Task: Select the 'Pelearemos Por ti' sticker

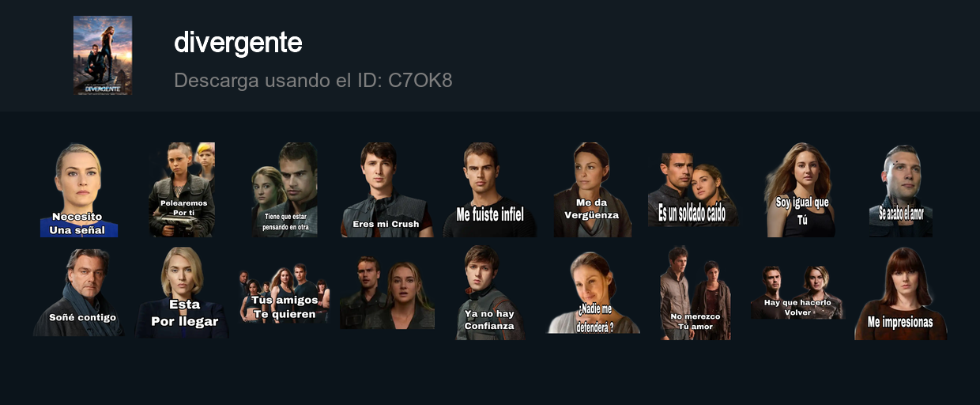Action: pos(183,190)
